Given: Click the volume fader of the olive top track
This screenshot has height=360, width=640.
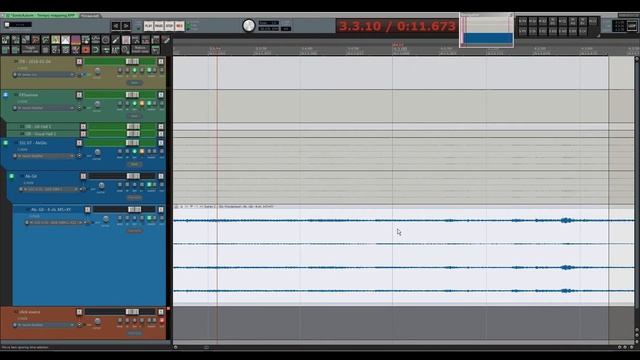Looking at the screenshot, I should tap(132, 61).
